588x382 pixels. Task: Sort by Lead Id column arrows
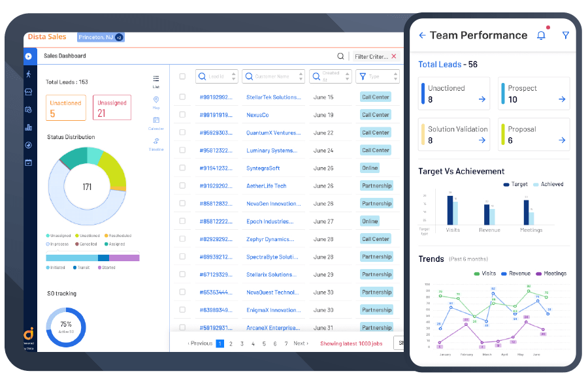click(234, 76)
